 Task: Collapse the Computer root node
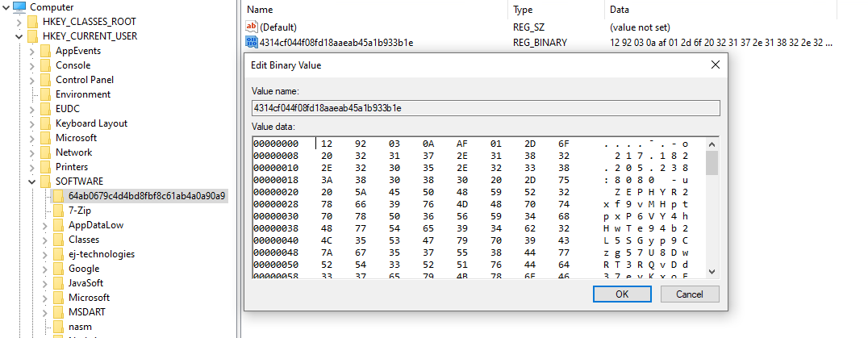pos(6,7)
